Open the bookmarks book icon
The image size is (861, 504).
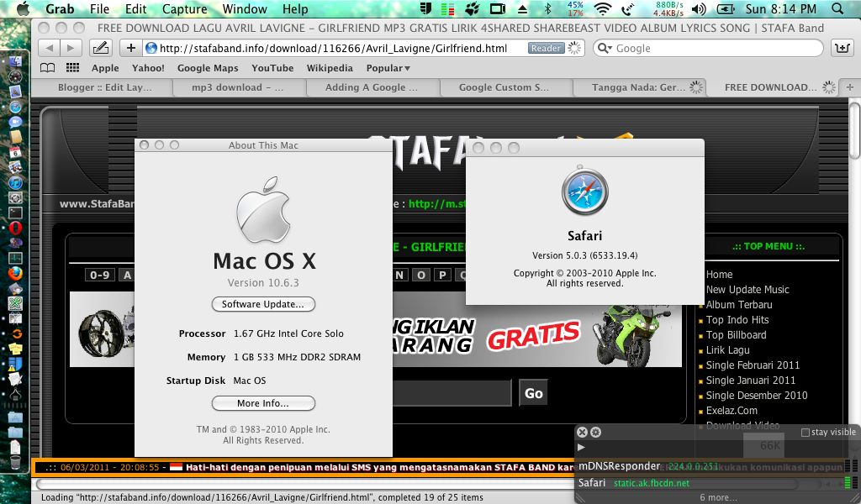[x=48, y=68]
